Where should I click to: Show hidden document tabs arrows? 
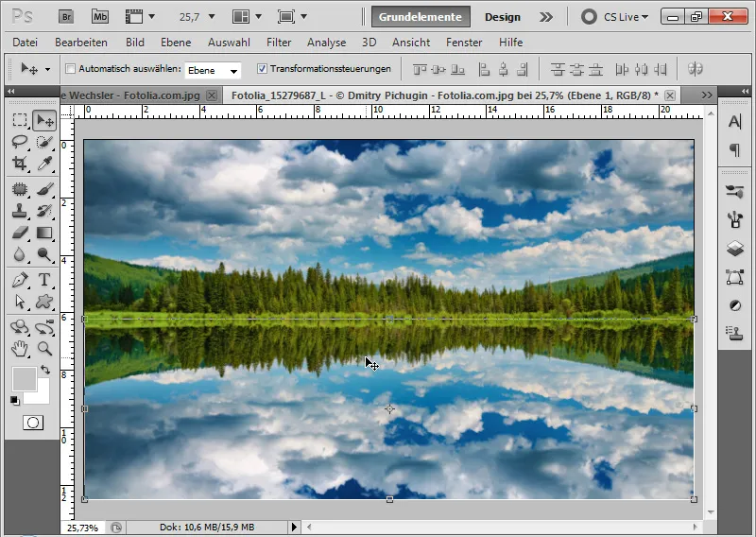tap(707, 95)
